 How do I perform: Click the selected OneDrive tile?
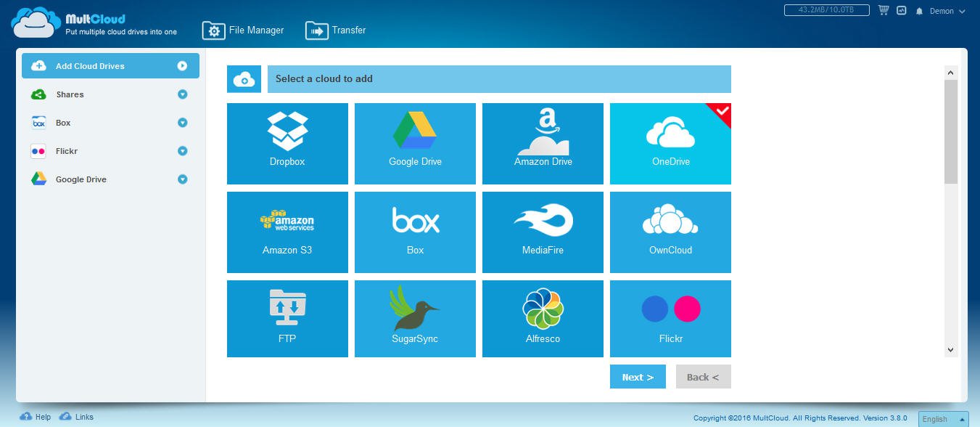[670, 144]
